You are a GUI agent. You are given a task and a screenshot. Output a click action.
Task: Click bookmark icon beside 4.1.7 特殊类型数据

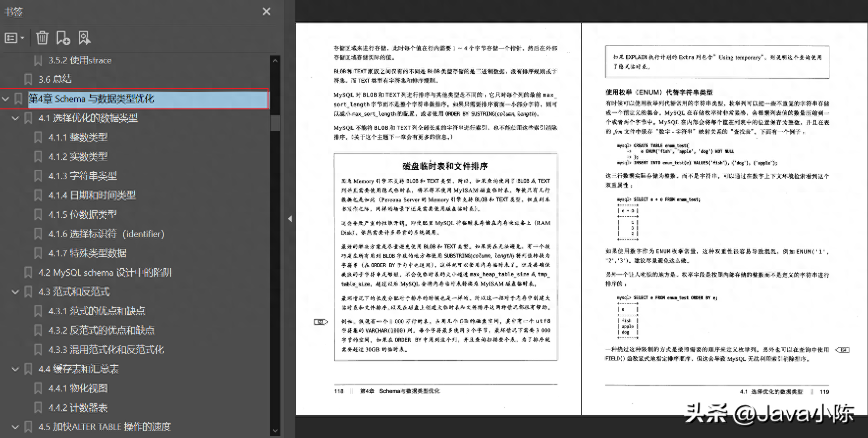point(38,253)
